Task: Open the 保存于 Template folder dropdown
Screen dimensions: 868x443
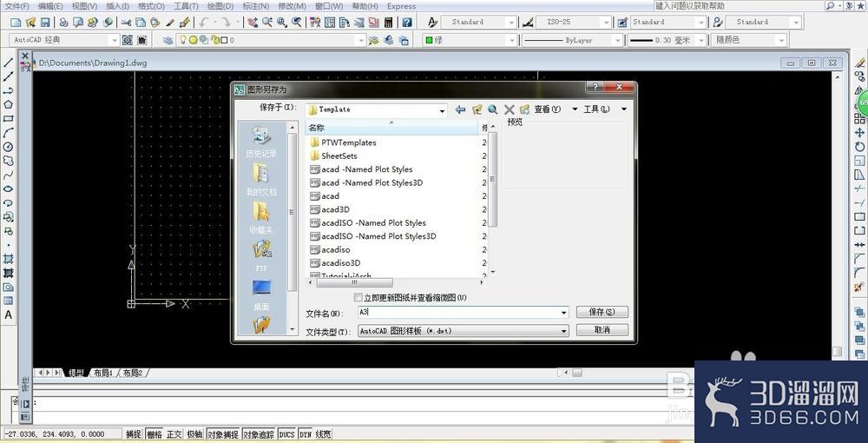Action: [x=442, y=111]
